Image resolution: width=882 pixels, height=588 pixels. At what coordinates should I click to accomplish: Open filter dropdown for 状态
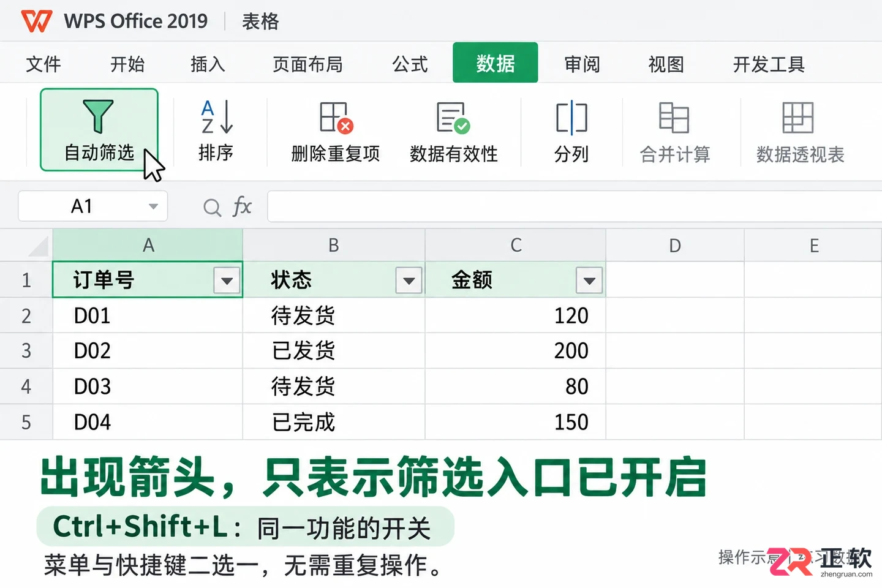pos(409,281)
